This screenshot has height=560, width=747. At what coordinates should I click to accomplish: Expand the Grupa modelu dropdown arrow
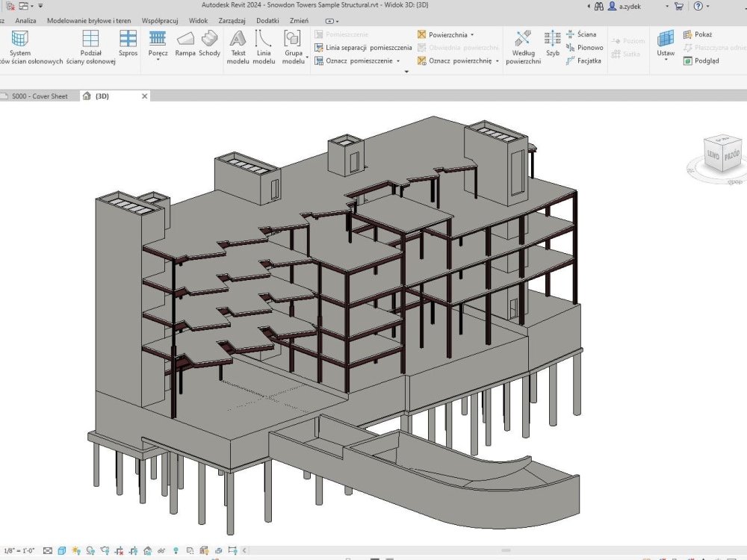coord(307,57)
